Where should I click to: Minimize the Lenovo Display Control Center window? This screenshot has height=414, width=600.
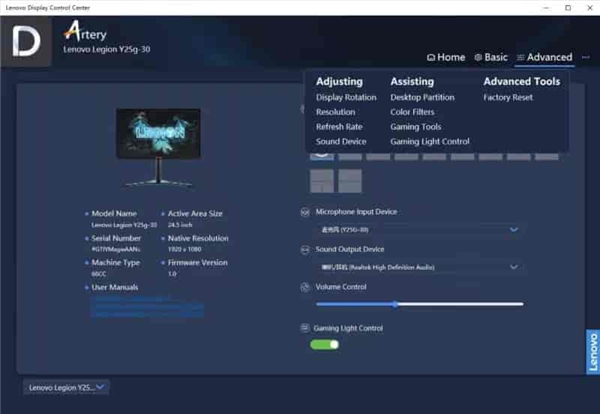pyautogui.click(x=546, y=8)
